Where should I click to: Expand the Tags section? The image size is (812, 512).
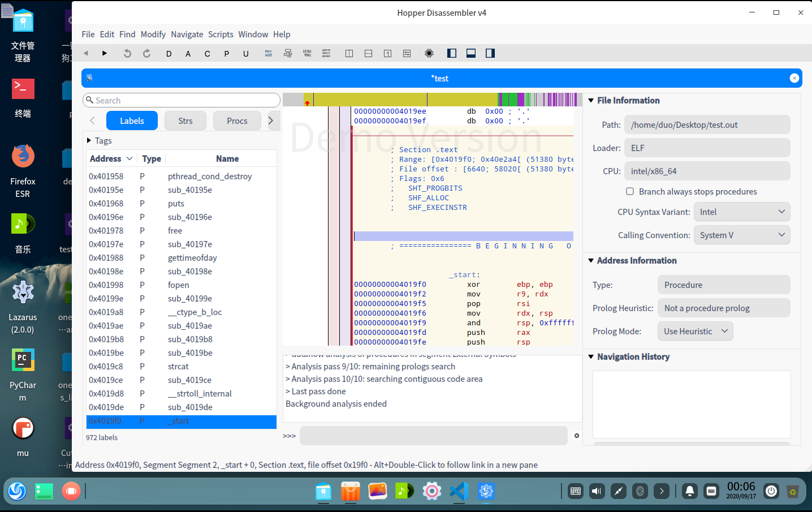click(x=89, y=141)
